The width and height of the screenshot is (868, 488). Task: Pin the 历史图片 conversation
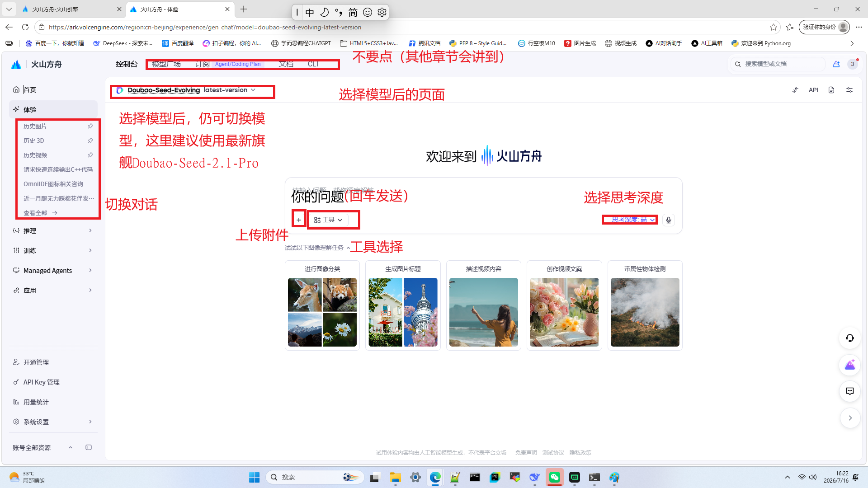(90, 126)
